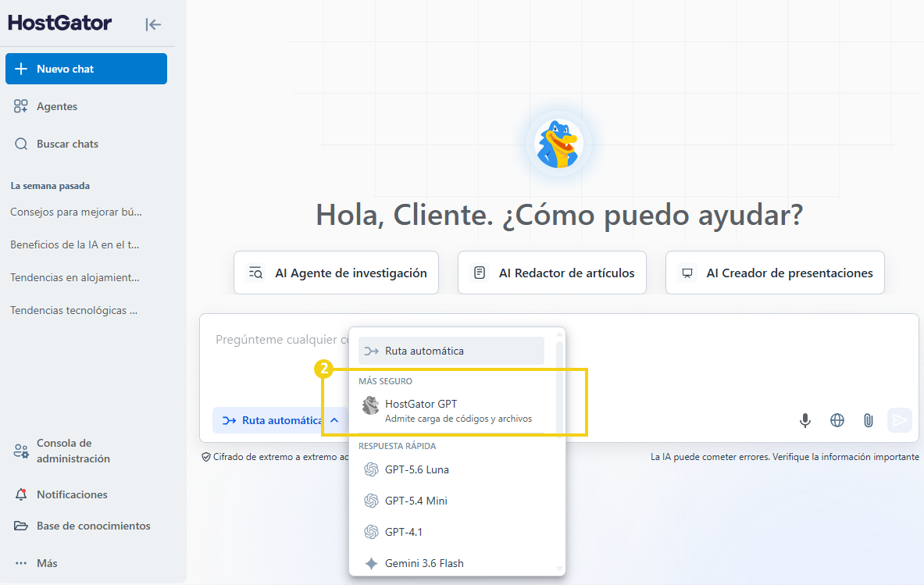The height and width of the screenshot is (585, 924).
Task: Launch AI Agente de investigación
Action: [336, 273]
